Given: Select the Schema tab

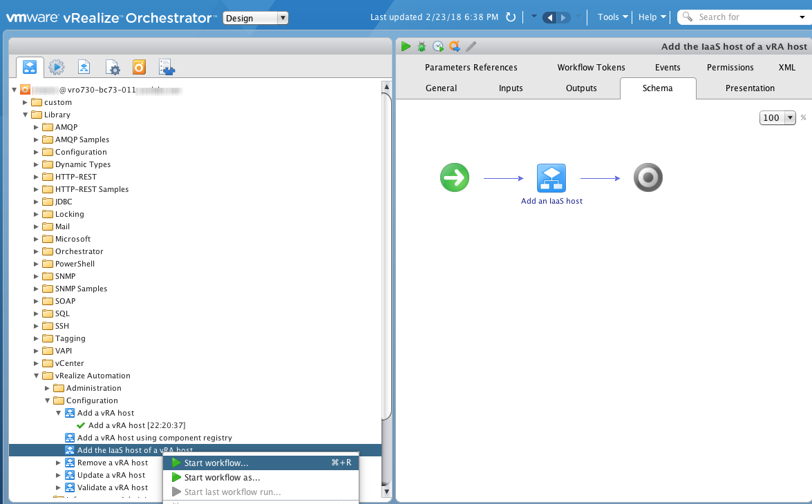Looking at the screenshot, I should 658,88.
